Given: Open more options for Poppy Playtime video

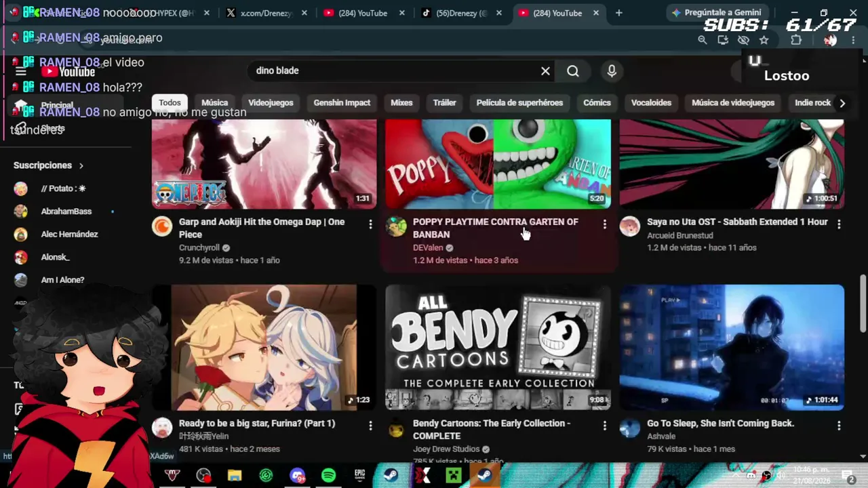Looking at the screenshot, I should (605, 224).
